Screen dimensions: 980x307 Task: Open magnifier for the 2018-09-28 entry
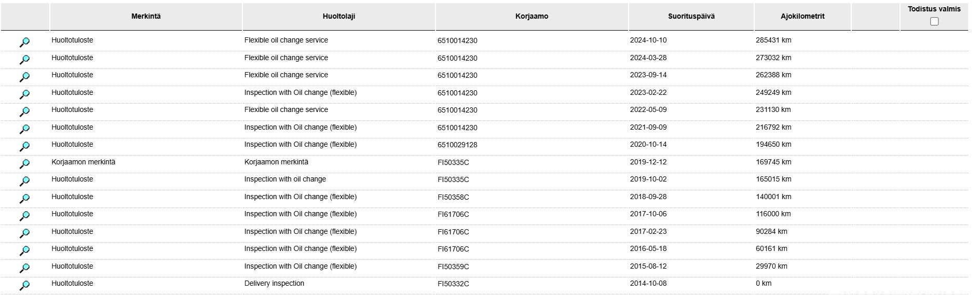24,199
